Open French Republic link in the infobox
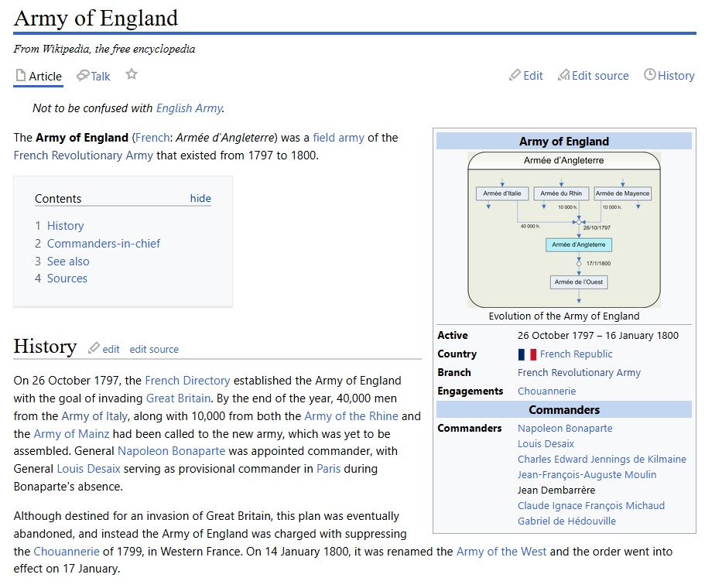 point(576,354)
